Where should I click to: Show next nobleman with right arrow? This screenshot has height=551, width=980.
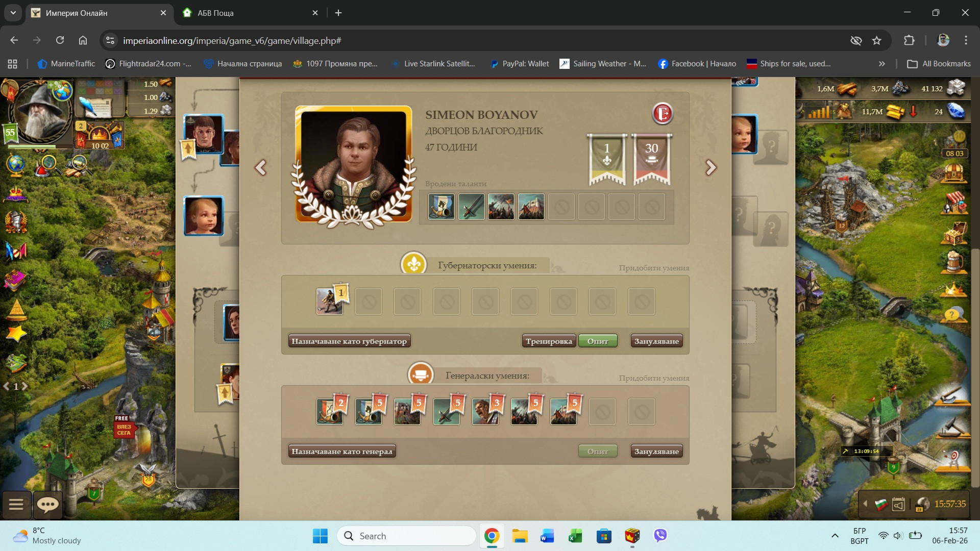coord(710,167)
